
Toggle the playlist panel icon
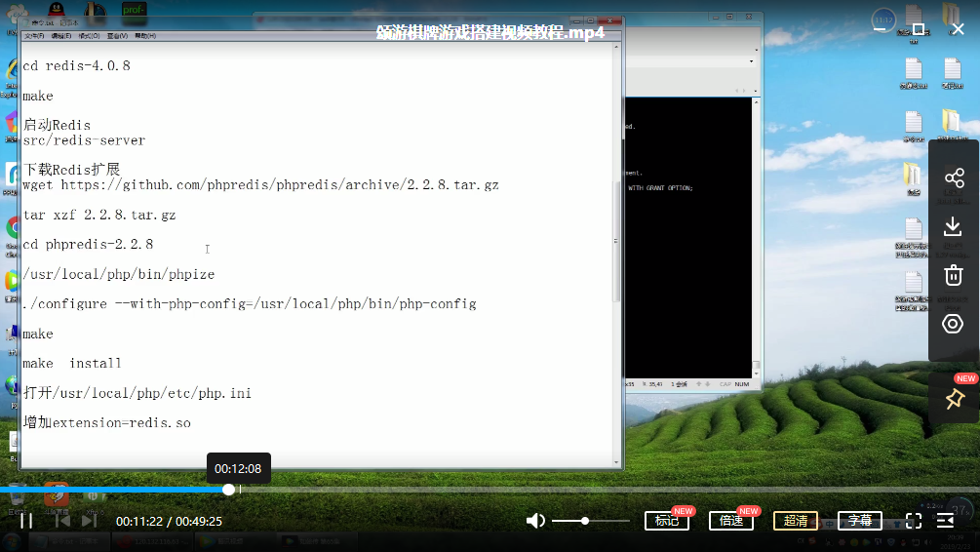945,521
